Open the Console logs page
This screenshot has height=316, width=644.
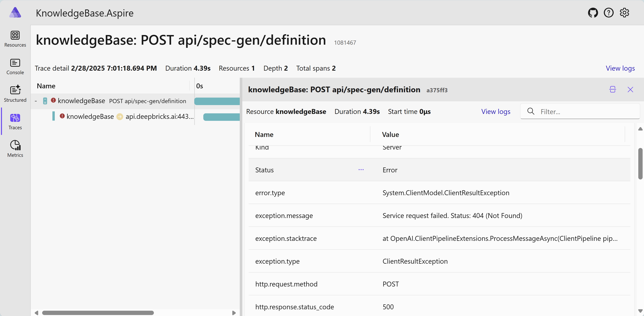click(15, 66)
